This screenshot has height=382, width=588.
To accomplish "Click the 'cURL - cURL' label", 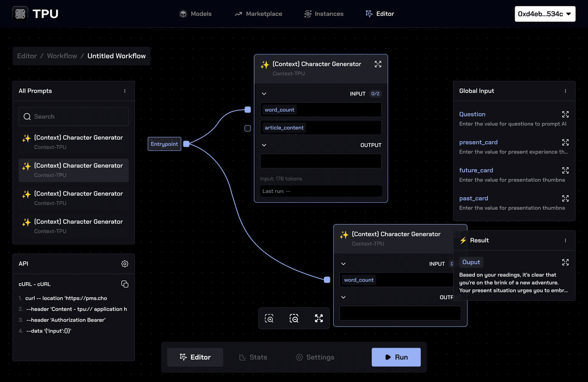I will [x=34, y=284].
